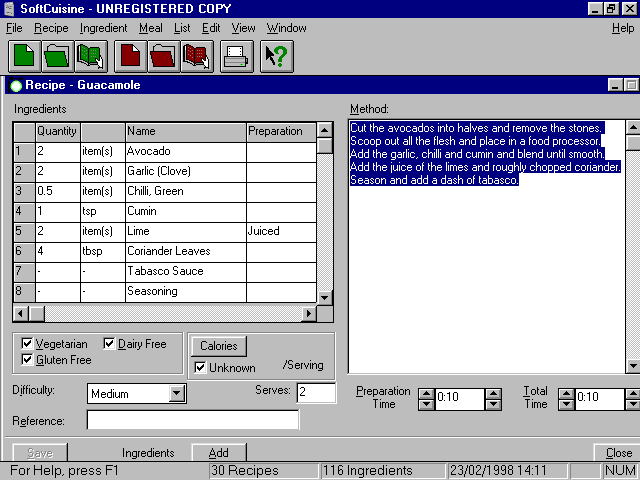Click the green book browse toolbar icon

(90, 55)
